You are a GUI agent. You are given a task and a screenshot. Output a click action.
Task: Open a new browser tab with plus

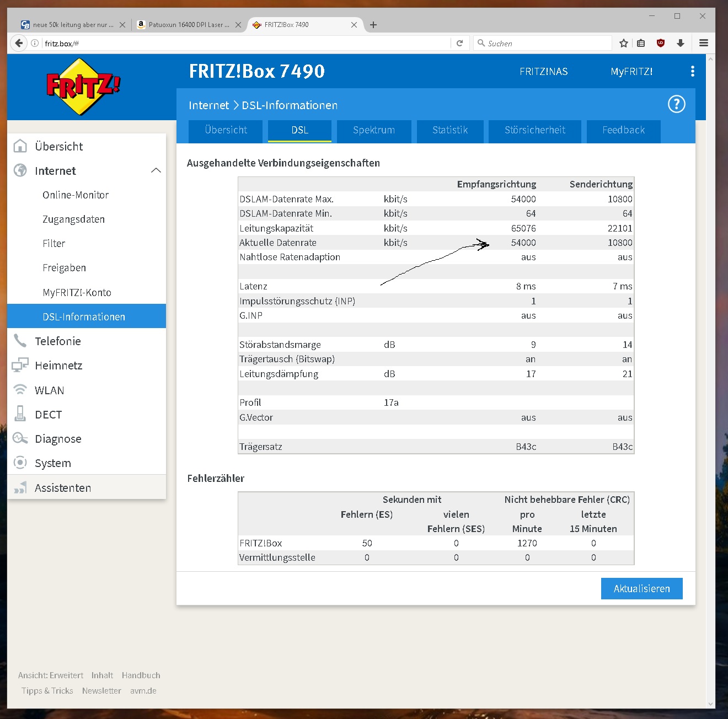[x=373, y=25]
